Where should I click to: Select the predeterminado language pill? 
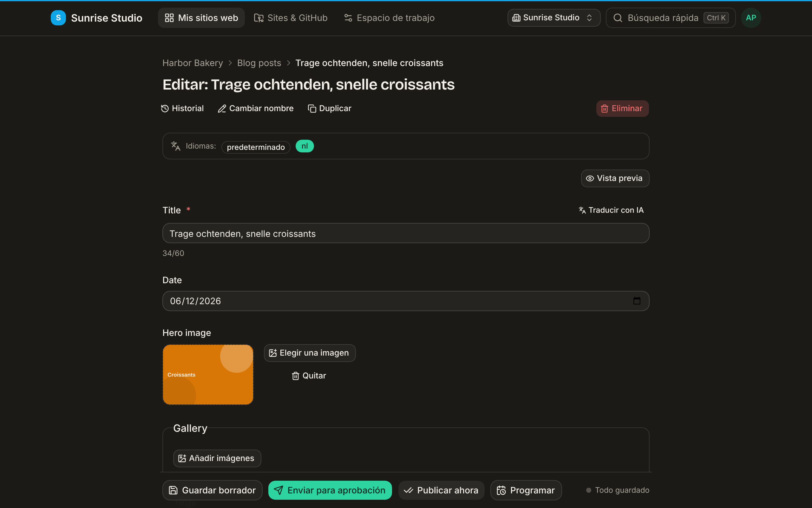click(x=256, y=147)
